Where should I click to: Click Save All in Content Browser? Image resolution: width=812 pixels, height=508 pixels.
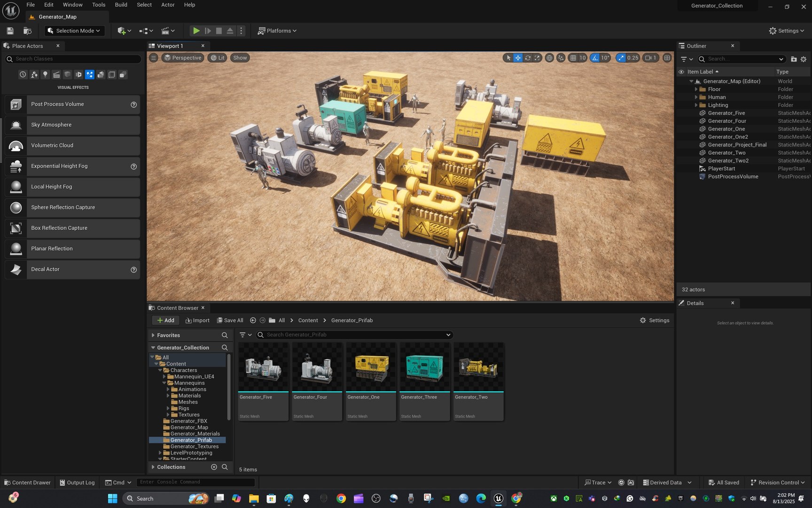[230, 320]
